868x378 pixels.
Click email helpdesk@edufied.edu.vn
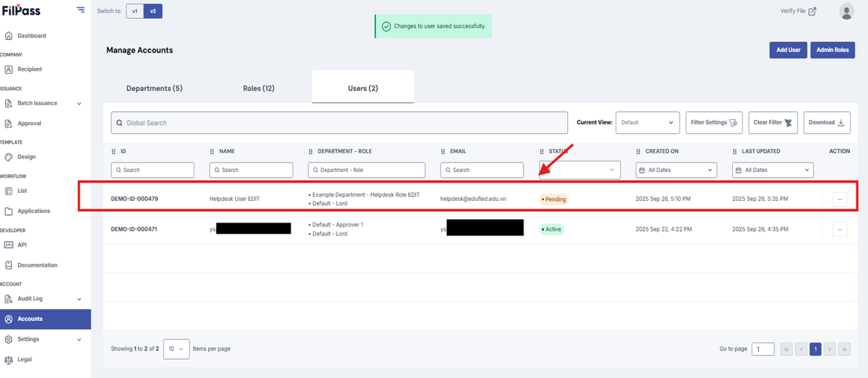[x=473, y=199]
